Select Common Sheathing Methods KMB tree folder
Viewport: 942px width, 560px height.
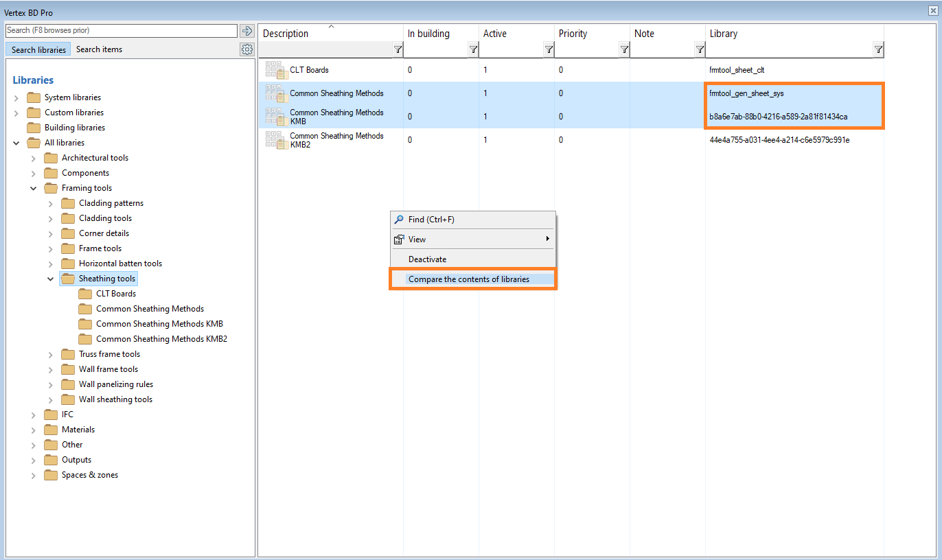point(159,324)
